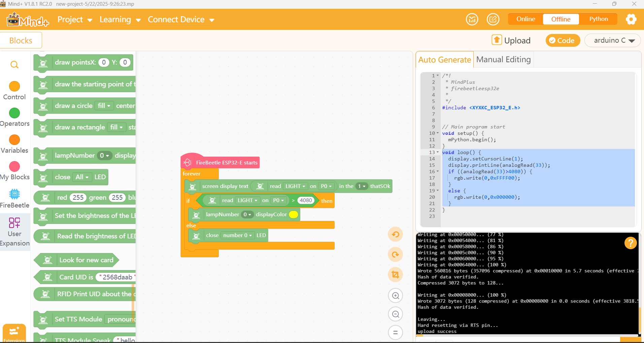Open P0 dropdown in if condition block
Screen dimensions: 644x343
[x=278, y=200]
